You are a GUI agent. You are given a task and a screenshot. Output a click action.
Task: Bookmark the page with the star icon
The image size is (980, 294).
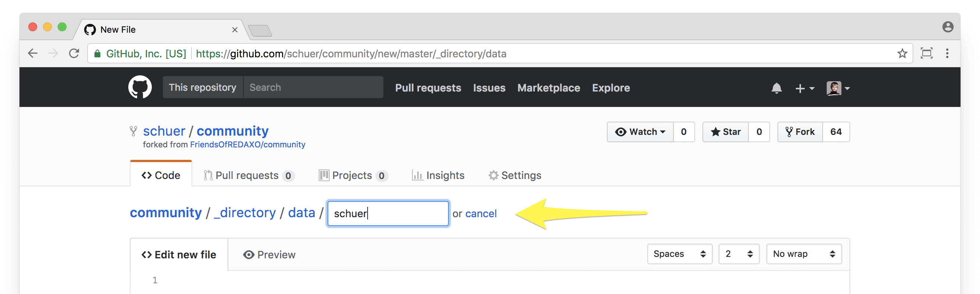click(902, 54)
